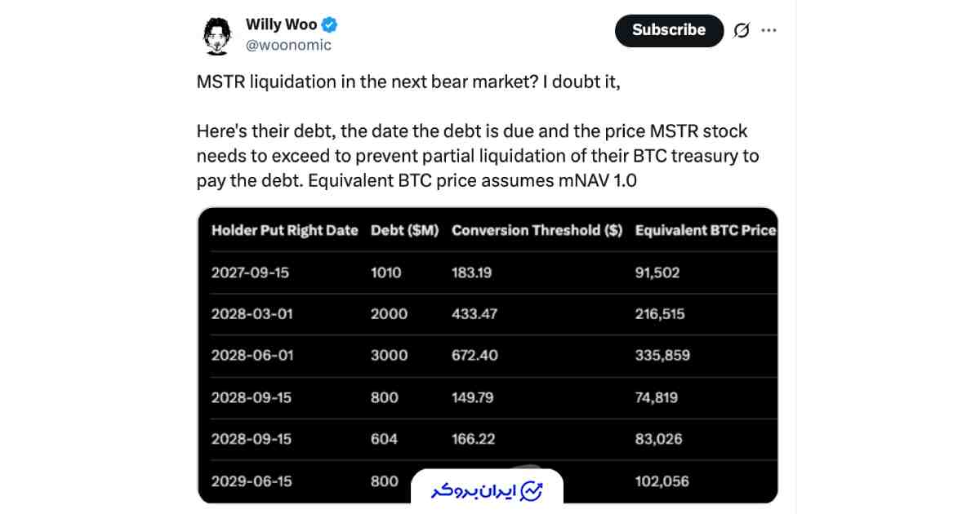Open the @woonomic handle link
Screen dimensions: 980x514
[x=288, y=46]
